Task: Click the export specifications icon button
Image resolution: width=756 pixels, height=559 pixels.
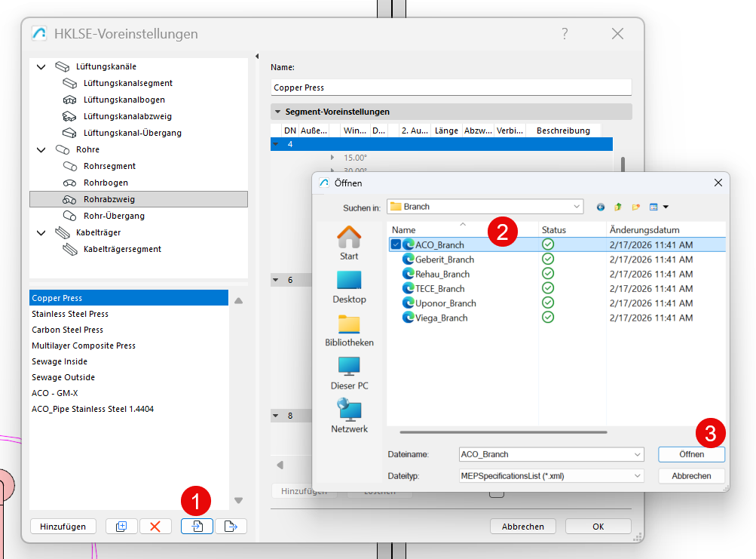Action: (x=231, y=527)
